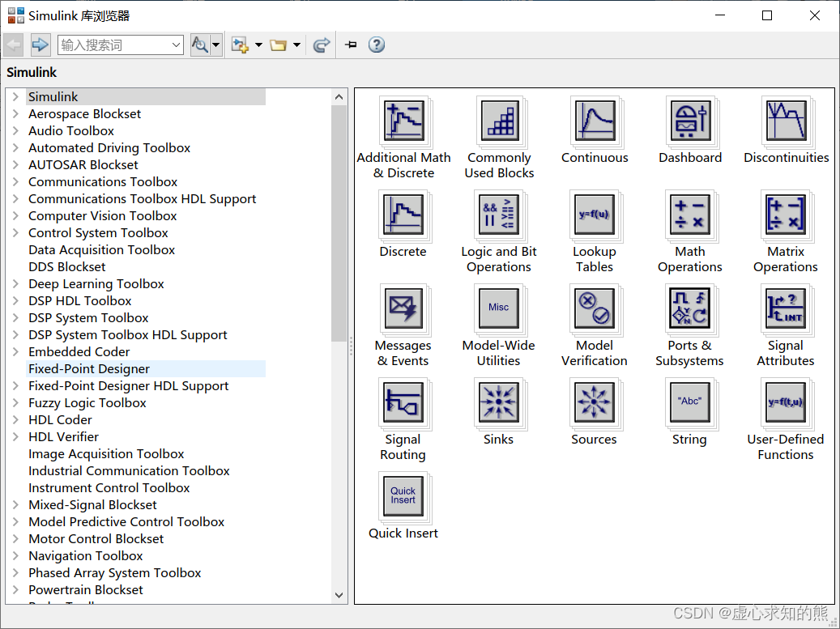Expand the Aerospace Blockset node
Image resolution: width=840 pixels, height=629 pixels.
click(x=15, y=114)
